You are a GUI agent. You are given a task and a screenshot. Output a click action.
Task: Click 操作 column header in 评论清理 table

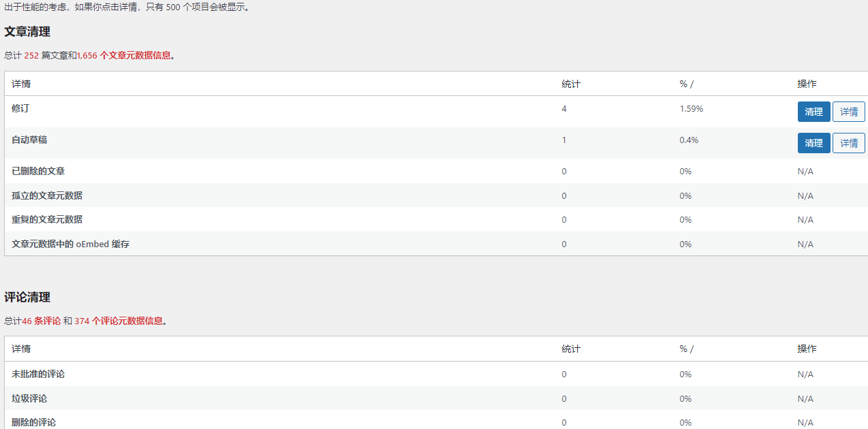[807, 349]
